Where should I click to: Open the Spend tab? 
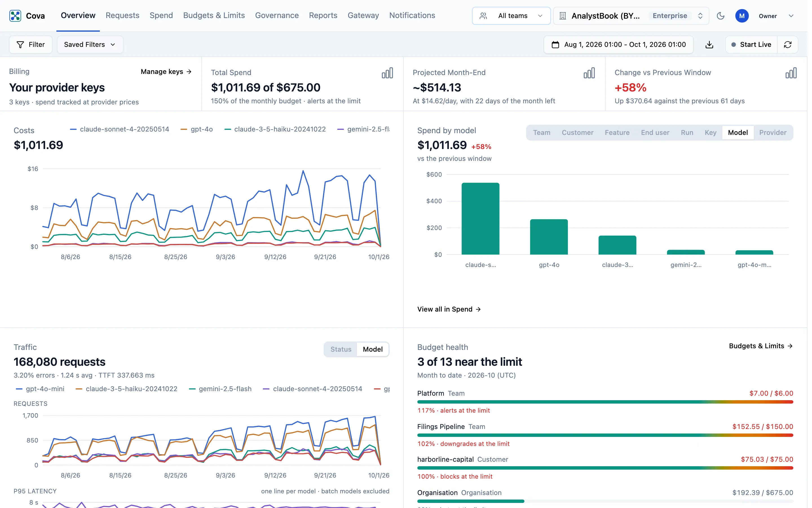161,16
